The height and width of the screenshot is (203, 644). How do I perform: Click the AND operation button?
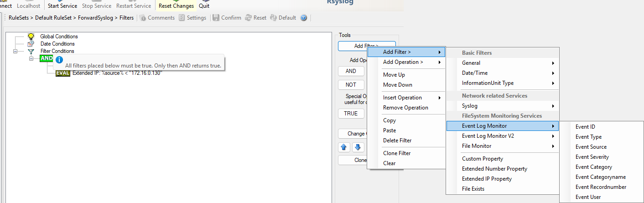tap(351, 71)
